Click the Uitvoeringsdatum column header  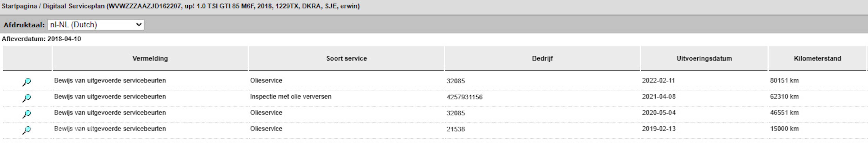704,58
